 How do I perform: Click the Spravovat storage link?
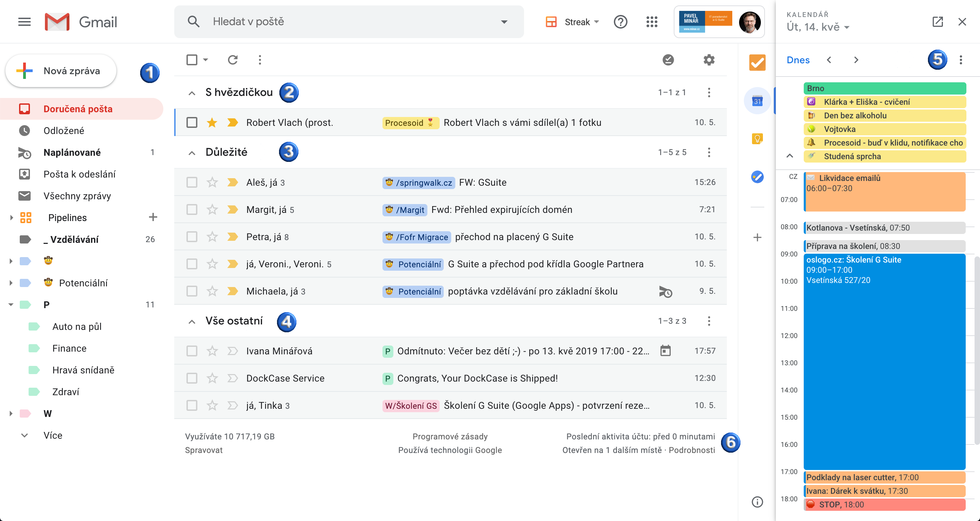203,450
